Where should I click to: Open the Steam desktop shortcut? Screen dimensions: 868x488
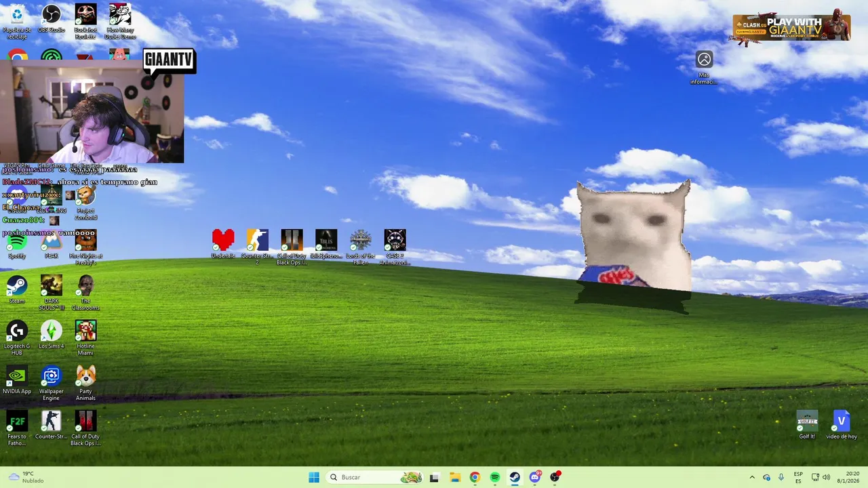click(17, 289)
